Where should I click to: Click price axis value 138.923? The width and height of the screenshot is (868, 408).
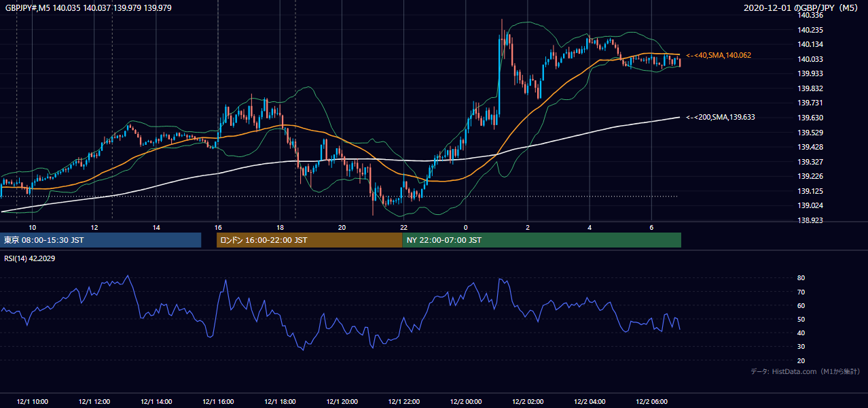(x=811, y=220)
